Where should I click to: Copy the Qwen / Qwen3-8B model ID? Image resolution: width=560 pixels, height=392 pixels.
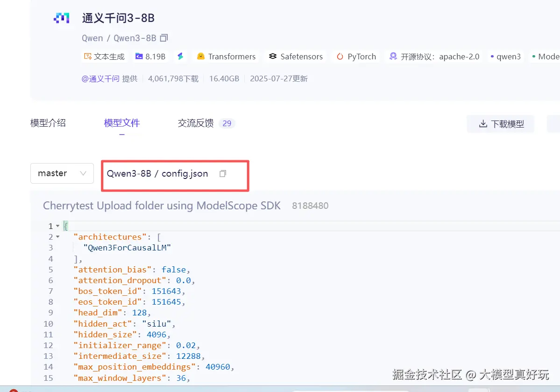164,38
